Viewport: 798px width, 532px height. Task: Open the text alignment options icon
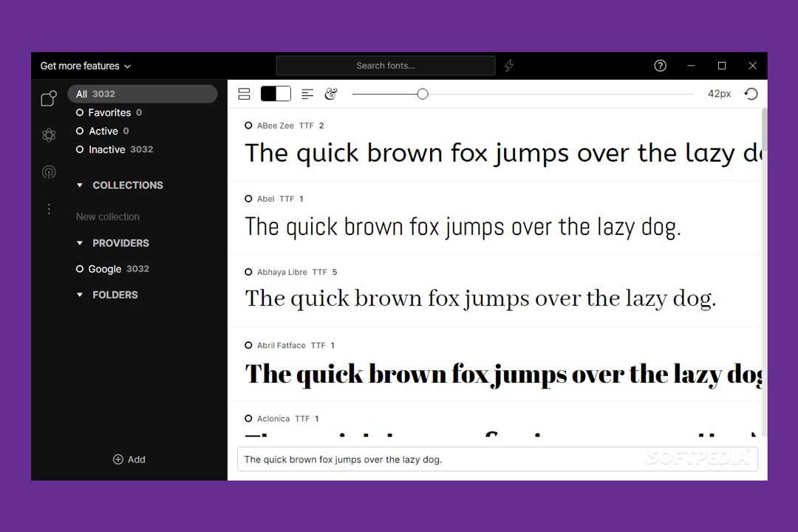[307, 94]
